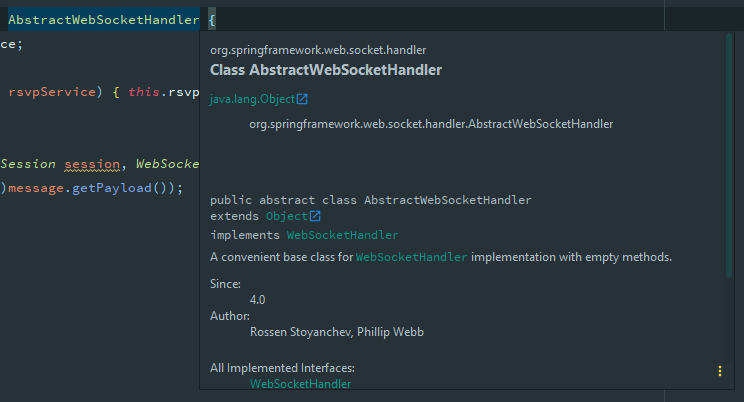Click the 'public abstract class' declaration line
744x402 pixels.
tap(371, 200)
